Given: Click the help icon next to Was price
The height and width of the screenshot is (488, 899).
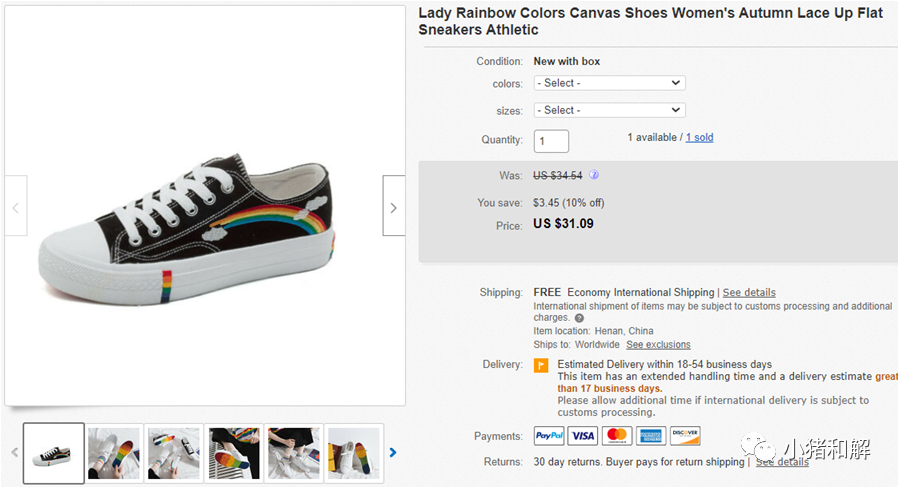Looking at the screenshot, I should click(594, 175).
